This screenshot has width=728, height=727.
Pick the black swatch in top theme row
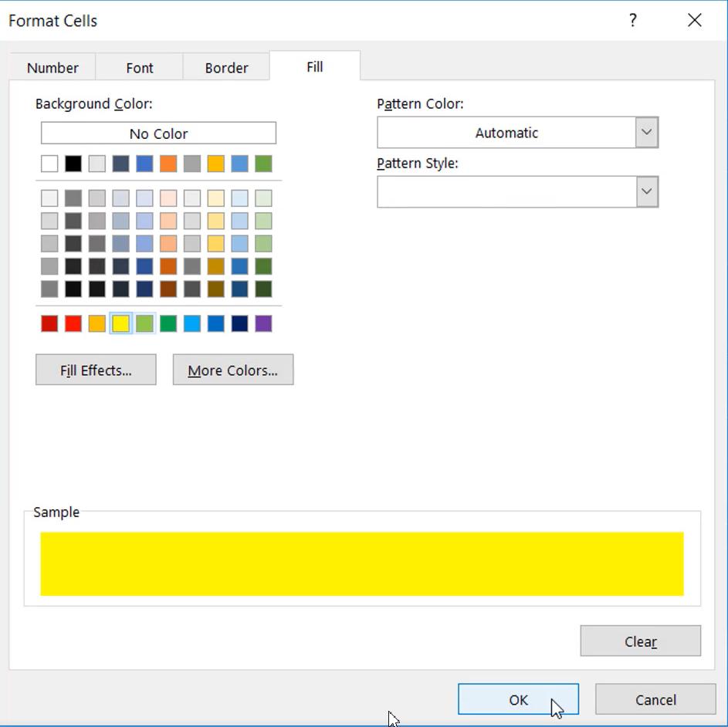(x=73, y=164)
